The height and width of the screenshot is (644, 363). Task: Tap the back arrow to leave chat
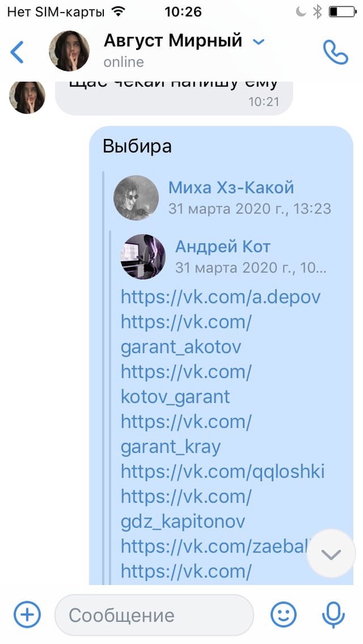click(17, 52)
